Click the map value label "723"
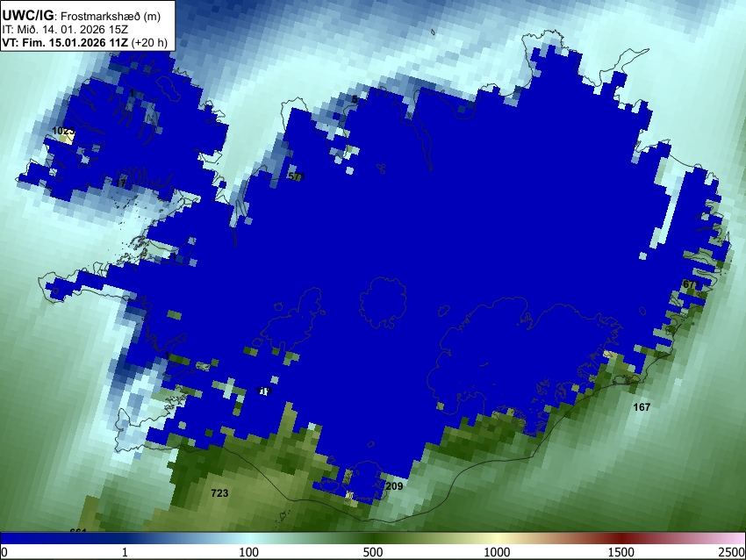The image size is (746, 560). [x=219, y=493]
